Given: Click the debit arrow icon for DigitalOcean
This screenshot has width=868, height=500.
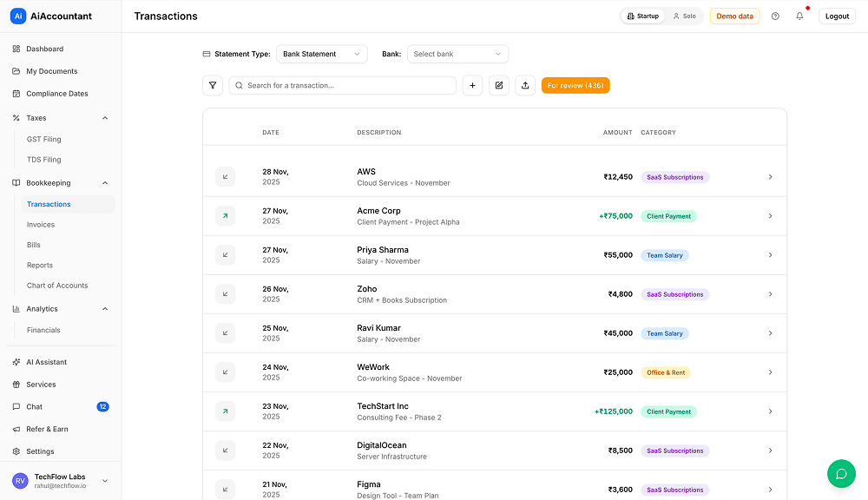Looking at the screenshot, I should 226,451.
